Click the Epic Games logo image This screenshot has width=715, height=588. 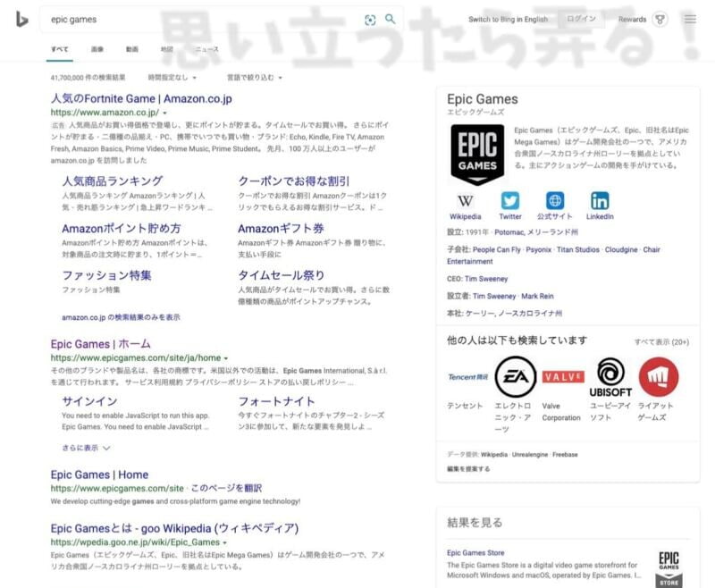pyautogui.click(x=477, y=155)
